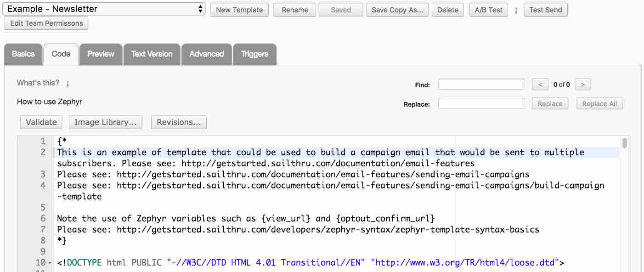Open the "Example - Newsletter" template dropdown

[x=103, y=8]
